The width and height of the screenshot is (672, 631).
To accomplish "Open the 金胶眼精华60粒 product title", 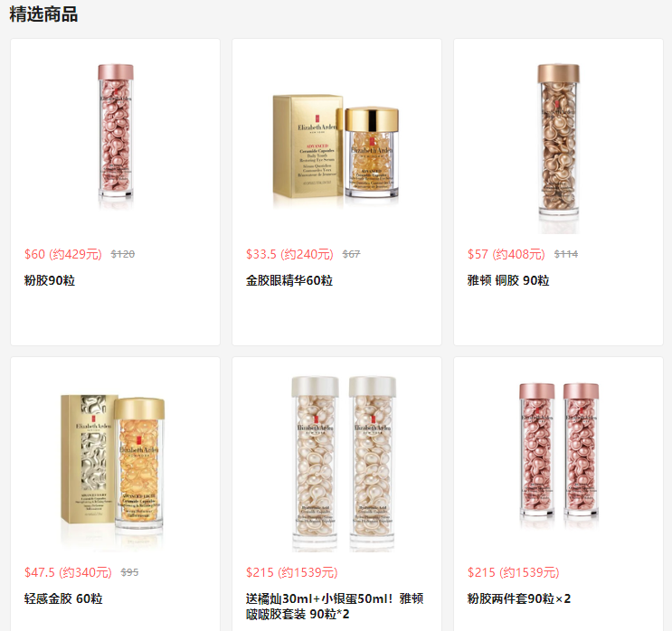I will pyautogui.click(x=289, y=280).
